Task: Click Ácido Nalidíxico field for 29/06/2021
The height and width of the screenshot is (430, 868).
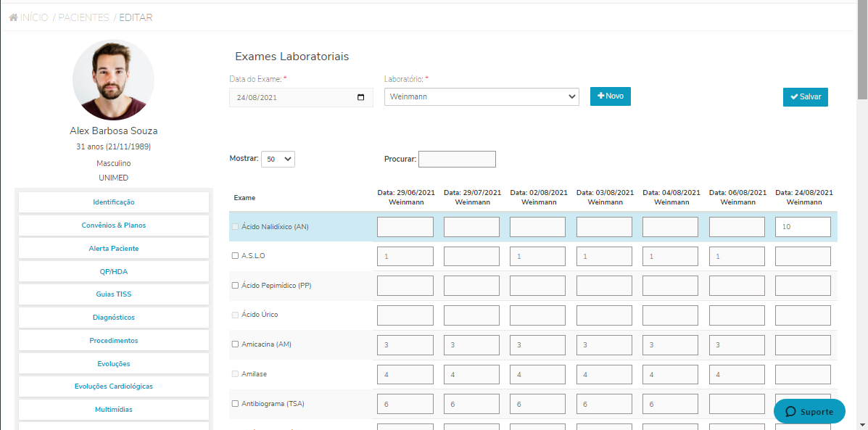Action: pyautogui.click(x=405, y=227)
